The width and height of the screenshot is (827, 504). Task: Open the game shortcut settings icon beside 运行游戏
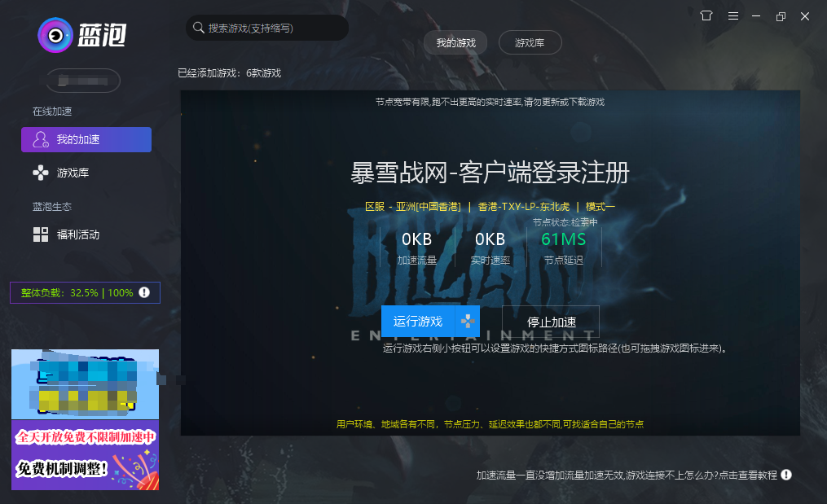(468, 321)
